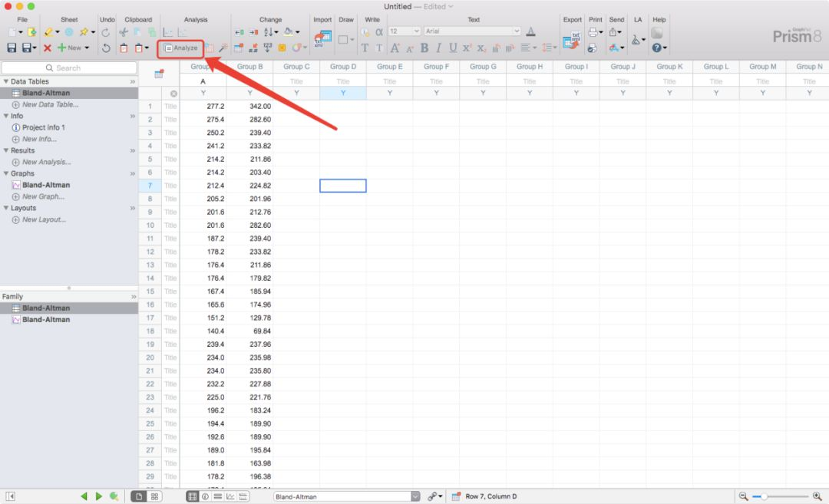Open the font size dropdown
Screen dimensions: 829x504
[405, 31]
